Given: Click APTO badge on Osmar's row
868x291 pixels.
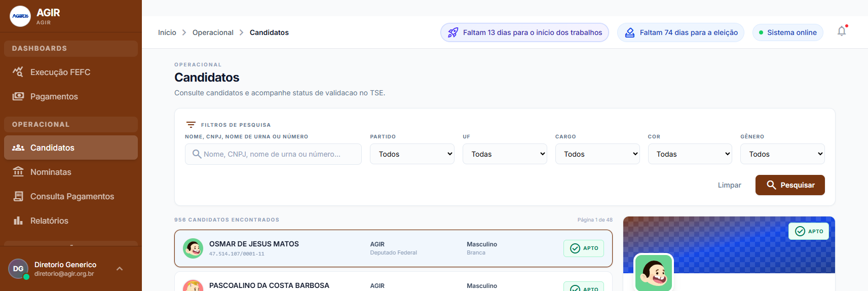Looking at the screenshot, I should [584, 248].
